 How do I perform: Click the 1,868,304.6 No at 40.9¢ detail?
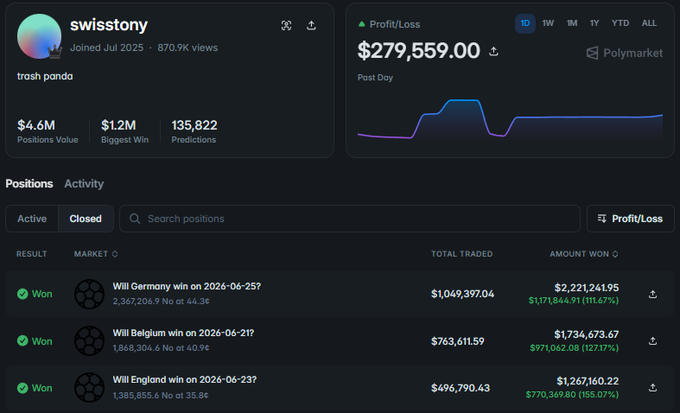point(161,348)
